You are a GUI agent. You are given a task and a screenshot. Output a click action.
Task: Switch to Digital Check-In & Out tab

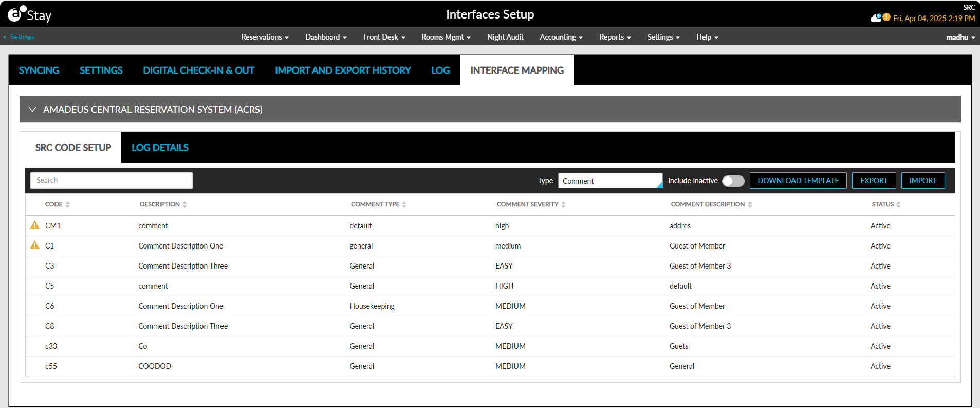point(198,70)
